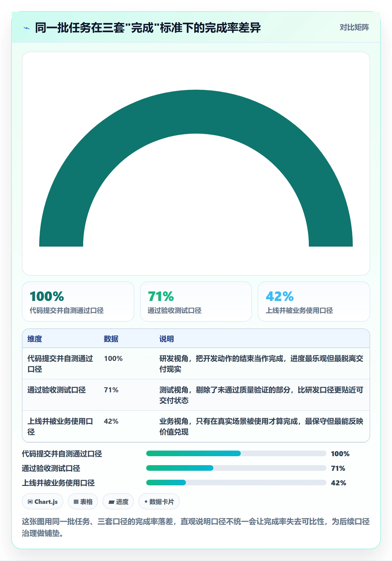Viewport: 392px width, 561px height.
Task: Click the 71% label beside the progress bar
Action: (338, 468)
